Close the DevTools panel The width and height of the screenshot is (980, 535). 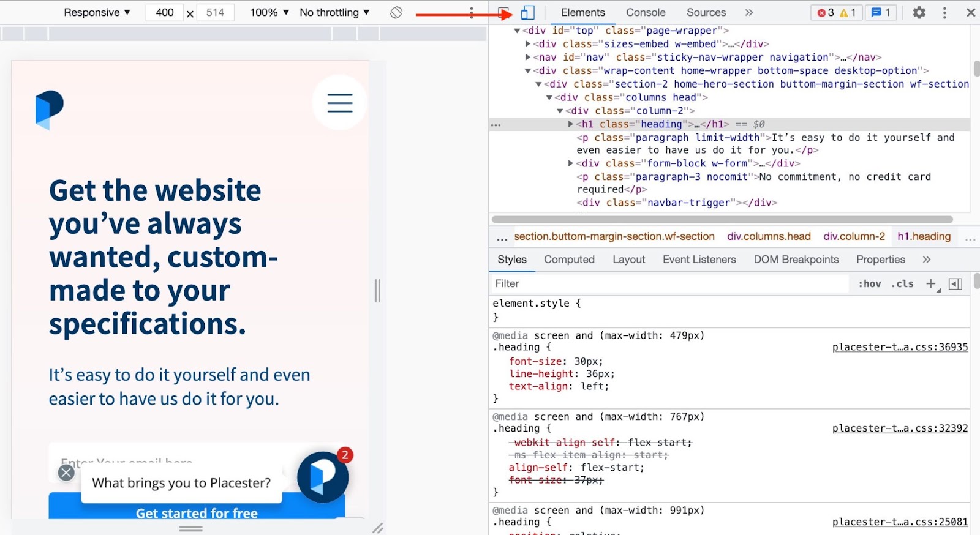[971, 12]
